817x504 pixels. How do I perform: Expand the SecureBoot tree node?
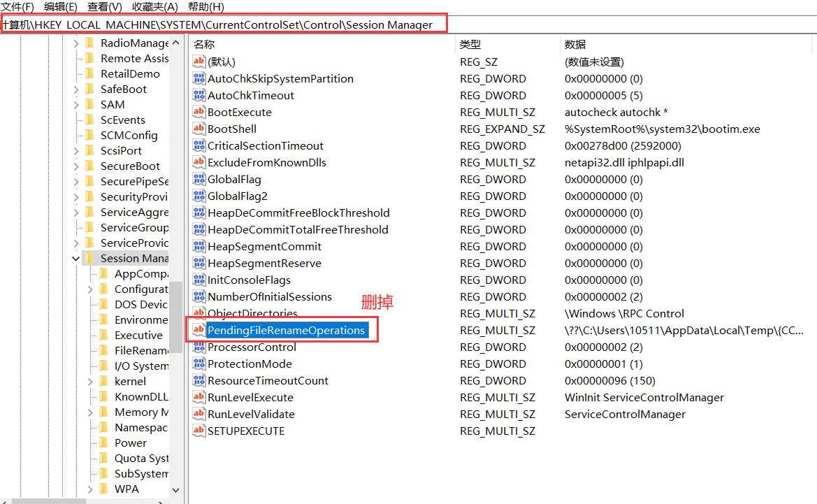76,166
